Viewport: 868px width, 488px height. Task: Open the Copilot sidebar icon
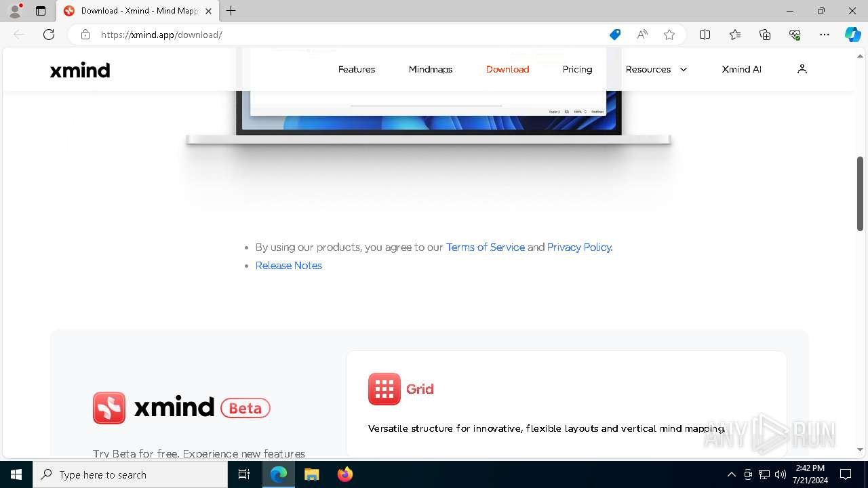tap(852, 35)
